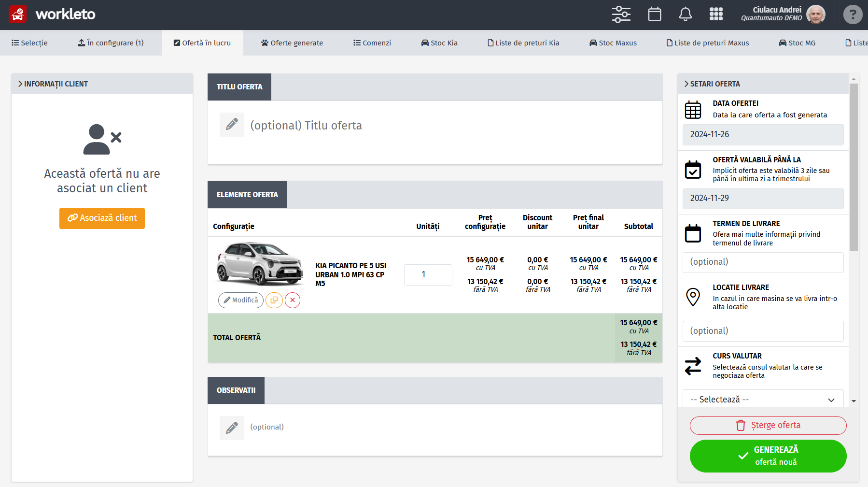This screenshot has width=868, height=487.
Task: Click the Locatie livrare optional field
Action: pyautogui.click(x=763, y=331)
